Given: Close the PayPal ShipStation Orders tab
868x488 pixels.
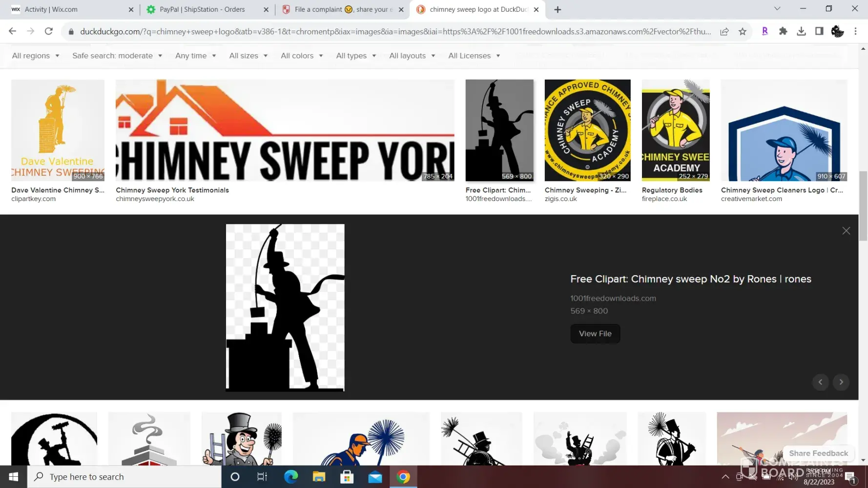Looking at the screenshot, I should [266, 9].
